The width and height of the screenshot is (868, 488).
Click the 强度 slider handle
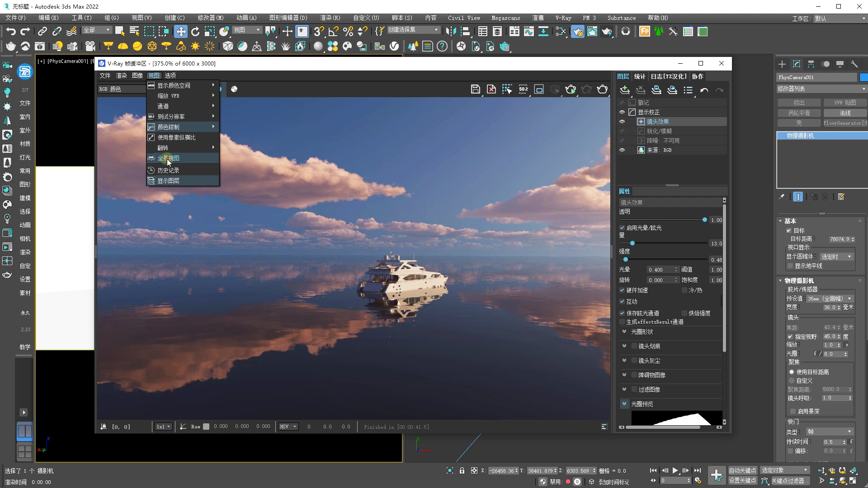click(626, 259)
